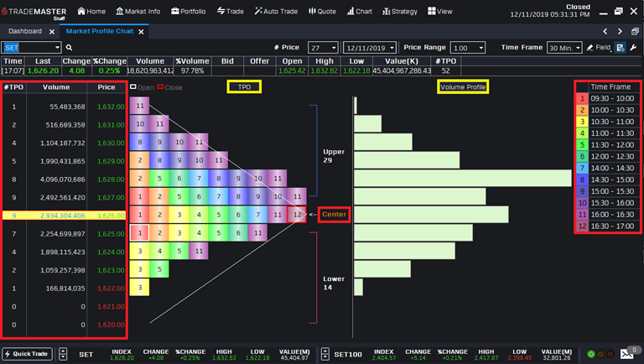Click color swatch 4 for 11:00 - 11:30

click(582, 133)
